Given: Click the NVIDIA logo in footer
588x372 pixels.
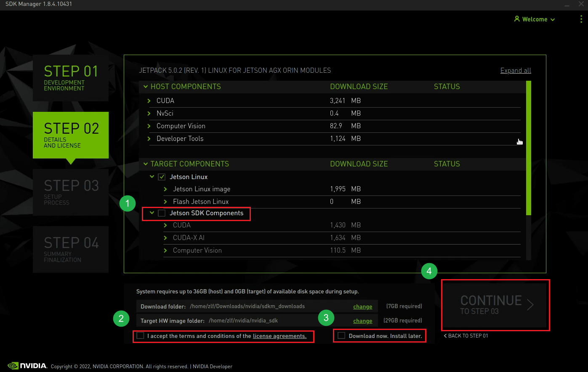Looking at the screenshot, I should tap(27, 365).
